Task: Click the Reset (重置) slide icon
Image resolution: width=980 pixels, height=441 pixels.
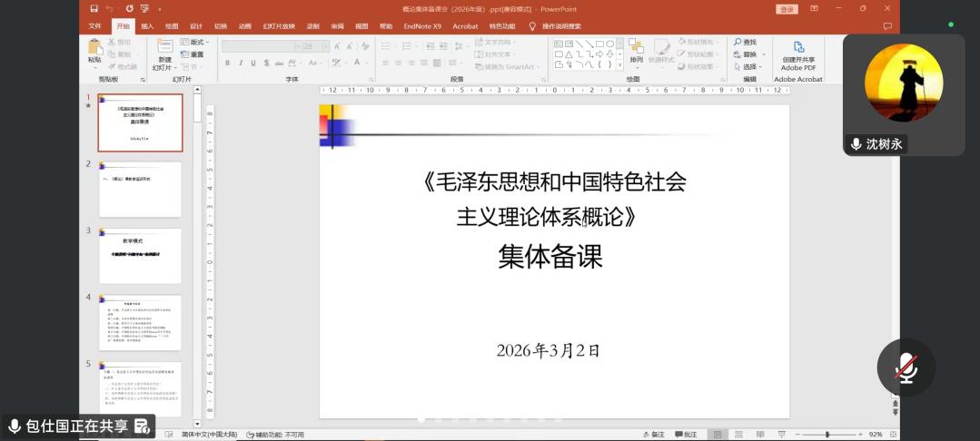Action: coord(192,54)
